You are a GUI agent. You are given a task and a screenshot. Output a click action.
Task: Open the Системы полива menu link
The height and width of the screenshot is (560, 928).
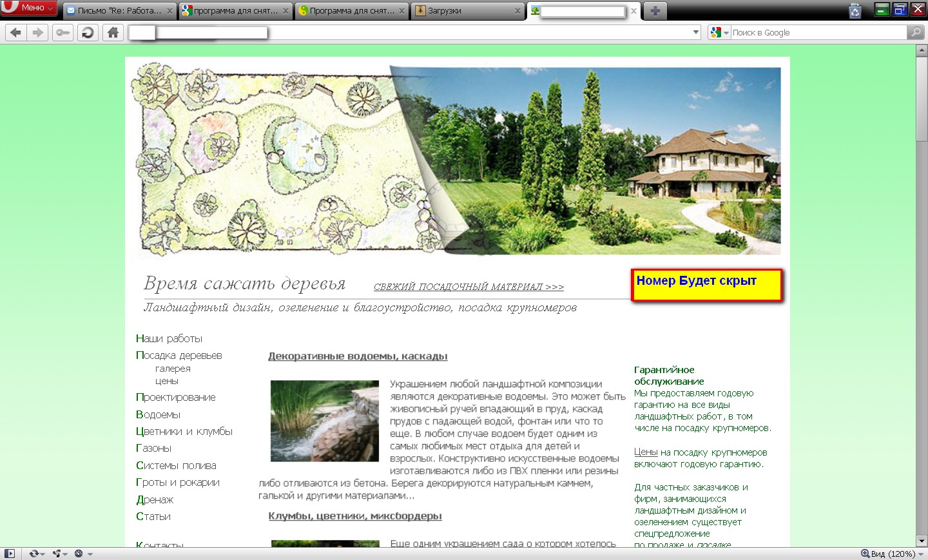point(176,465)
